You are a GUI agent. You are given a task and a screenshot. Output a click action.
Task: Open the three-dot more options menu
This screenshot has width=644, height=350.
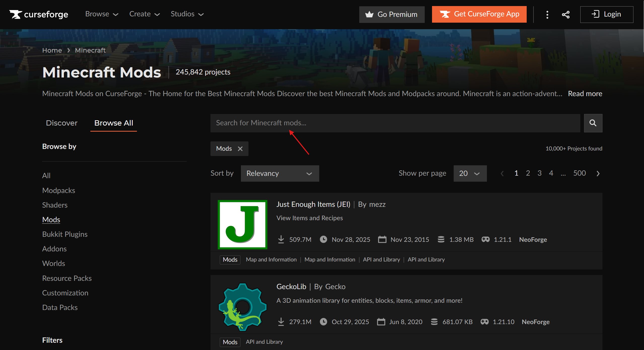[547, 15]
